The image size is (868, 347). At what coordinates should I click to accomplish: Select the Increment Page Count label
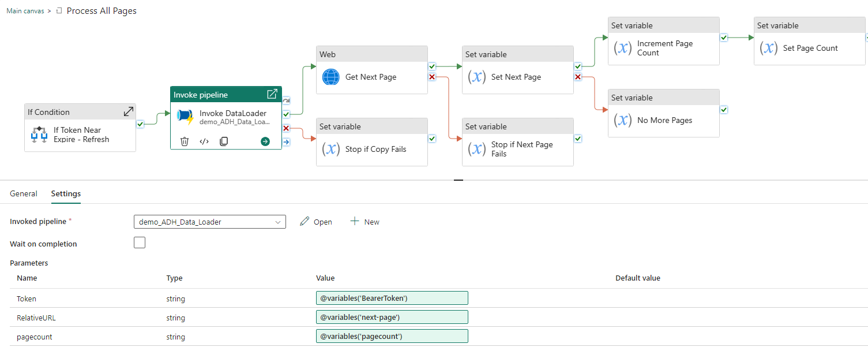pyautogui.click(x=665, y=48)
